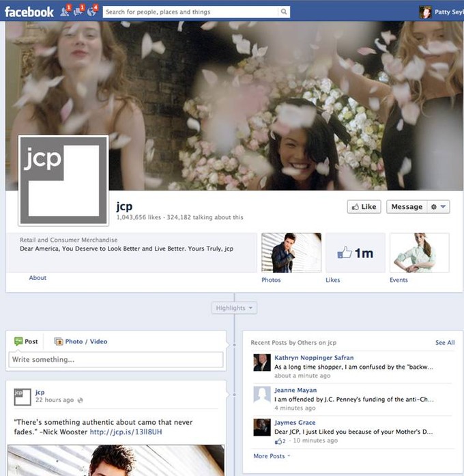Viewport: 464px width, 476px height.
Task: Open Jeanne Mayan's profile
Action: [x=295, y=390]
